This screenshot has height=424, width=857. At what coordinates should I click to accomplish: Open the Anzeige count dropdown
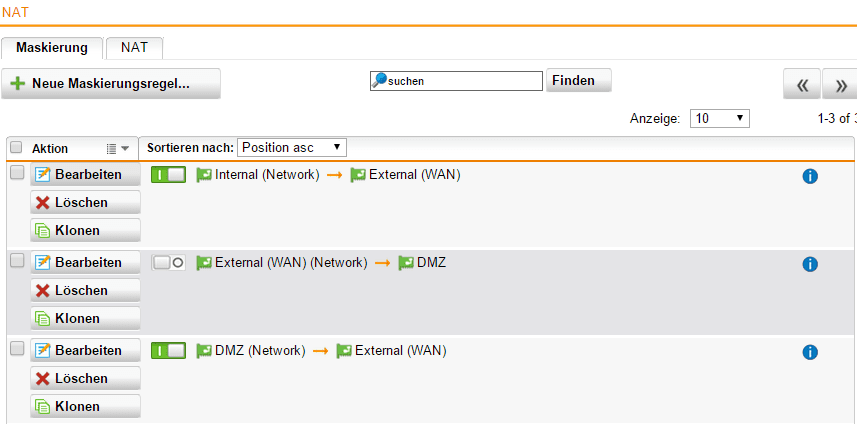tap(719, 118)
